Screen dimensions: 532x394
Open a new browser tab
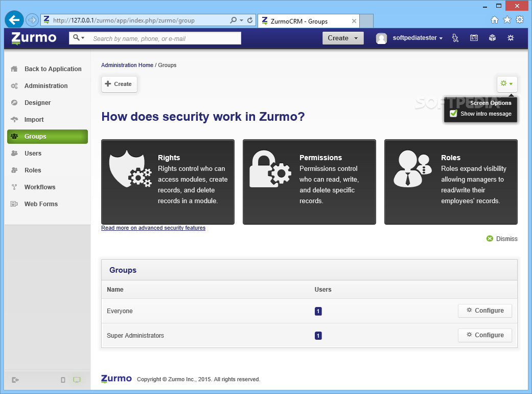click(x=366, y=21)
